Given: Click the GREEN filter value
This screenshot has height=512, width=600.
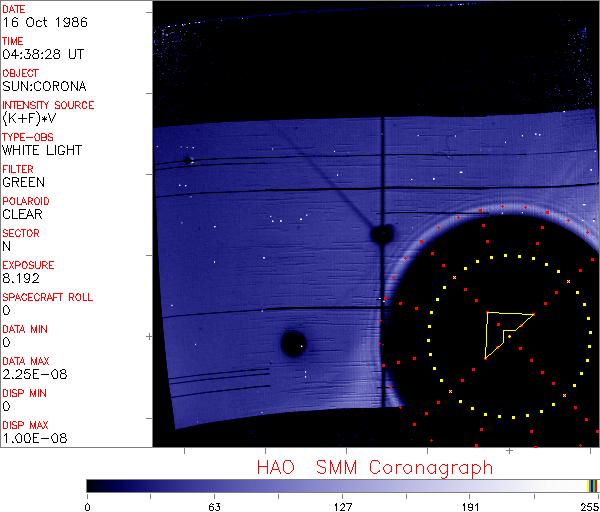Looking at the screenshot, I should 23,183.
